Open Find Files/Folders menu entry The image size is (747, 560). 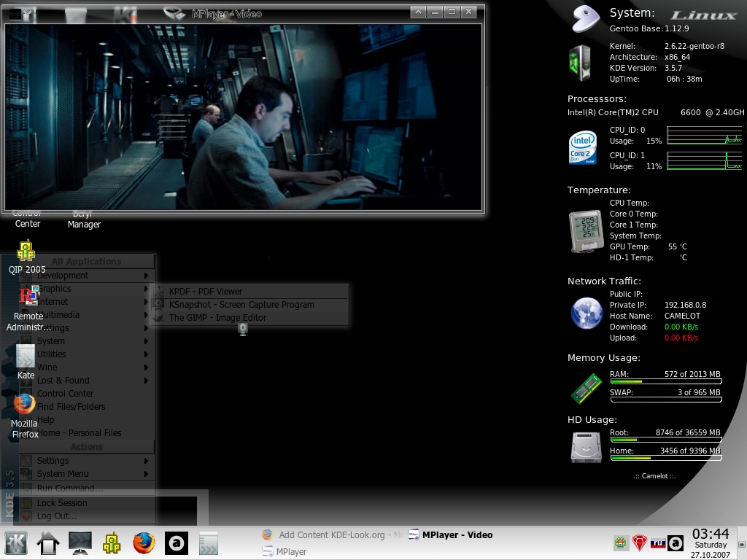(88, 407)
